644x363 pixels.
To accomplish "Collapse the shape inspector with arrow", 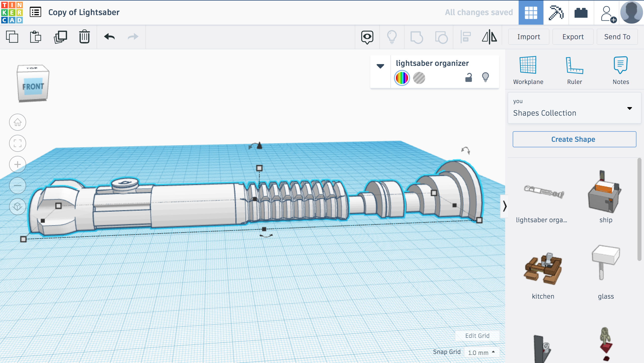I will (380, 66).
